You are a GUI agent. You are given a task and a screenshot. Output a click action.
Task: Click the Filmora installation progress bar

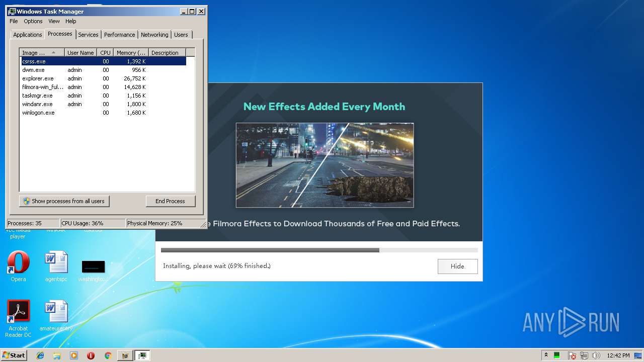click(x=319, y=250)
